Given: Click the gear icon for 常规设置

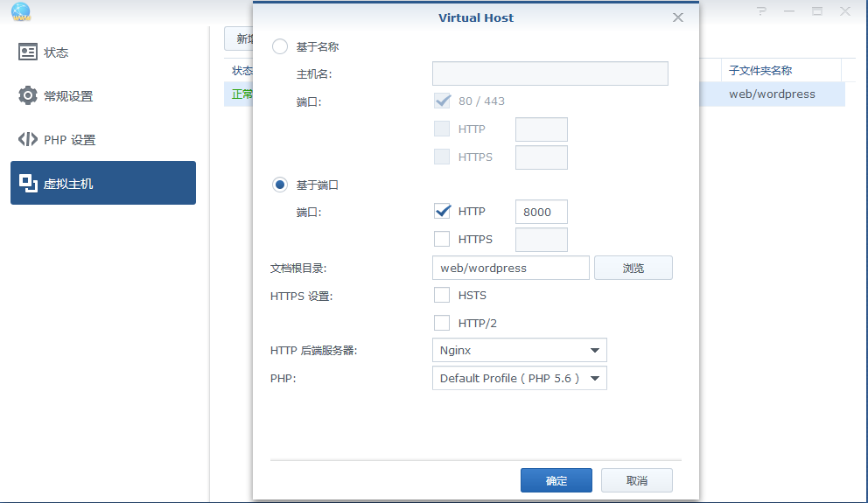Looking at the screenshot, I should click(28, 95).
